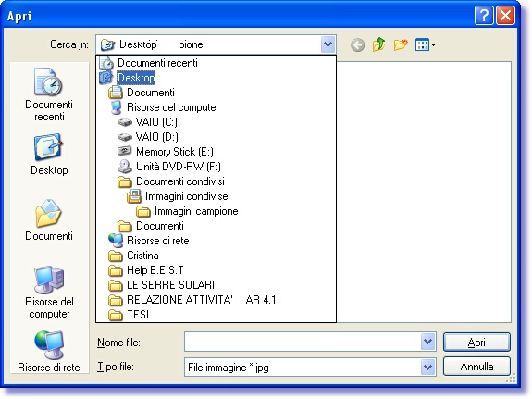Viewport: 532px width, 399px height.
Task: Collapse the Cerca in dropdown arrow
Action: pos(328,44)
